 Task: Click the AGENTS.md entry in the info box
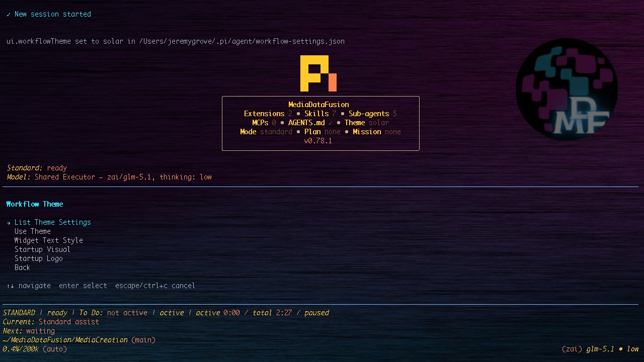pos(310,123)
